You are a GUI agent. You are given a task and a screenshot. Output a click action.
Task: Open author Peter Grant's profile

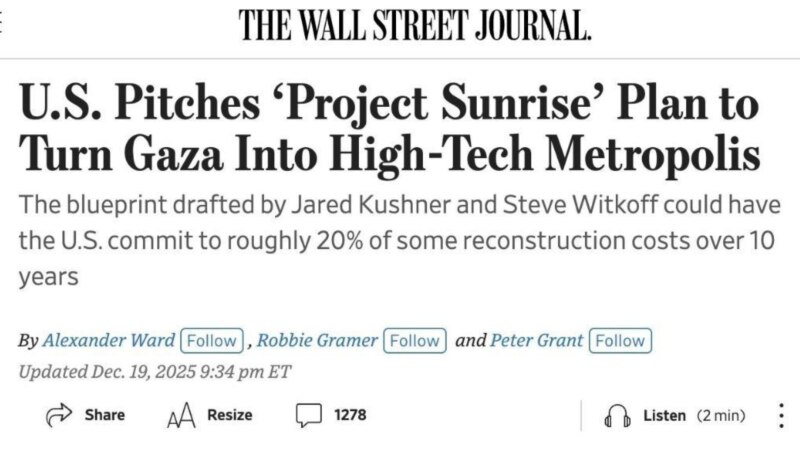pos(536,340)
